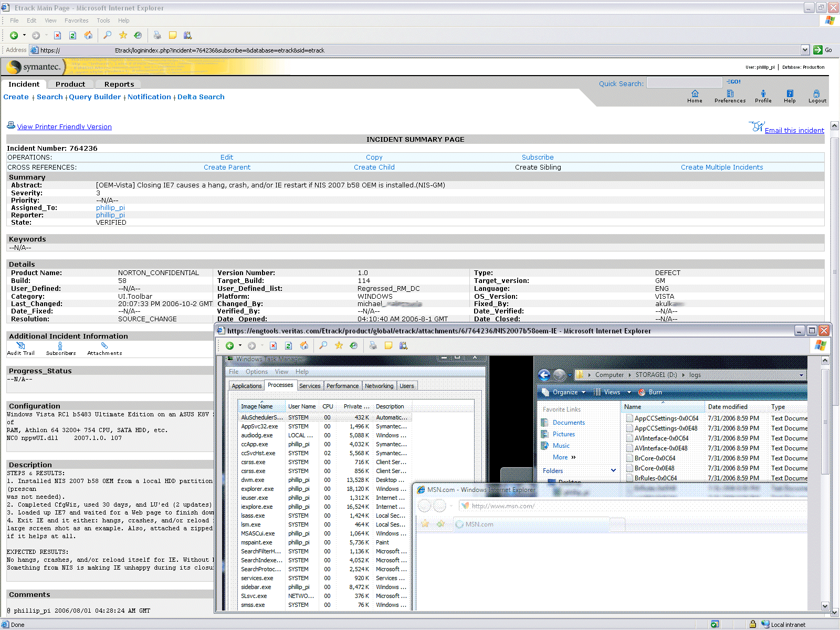840x630 pixels.
Task: Click Search icon in attachment IE window
Action: [x=323, y=345]
